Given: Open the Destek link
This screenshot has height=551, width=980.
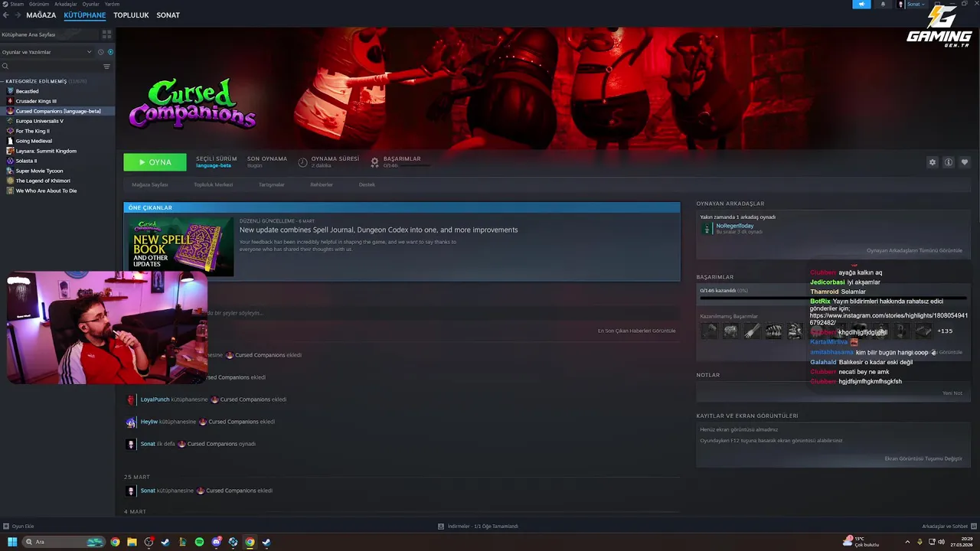Looking at the screenshot, I should 367,184.
